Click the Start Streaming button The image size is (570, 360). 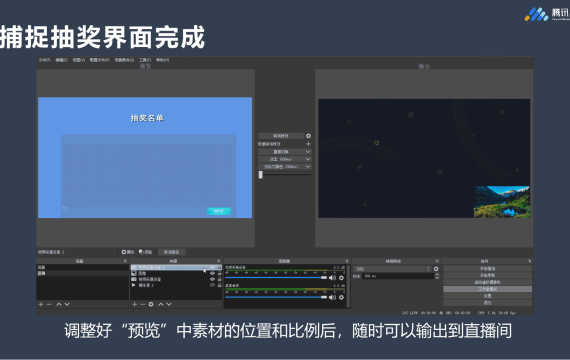pos(487,269)
